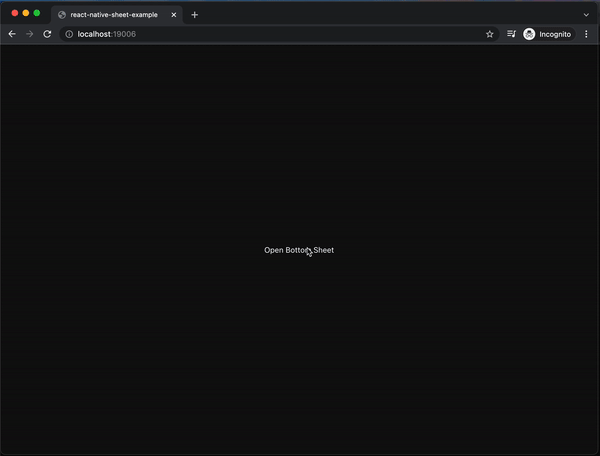Viewport: 600px width, 456px height.
Task: Open a new tab with plus button
Action: tap(194, 15)
